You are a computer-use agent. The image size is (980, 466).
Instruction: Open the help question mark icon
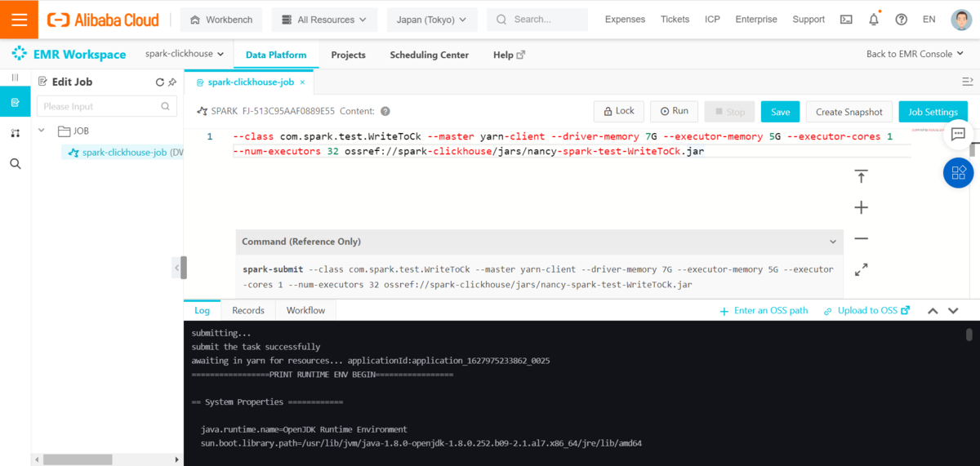point(901,20)
